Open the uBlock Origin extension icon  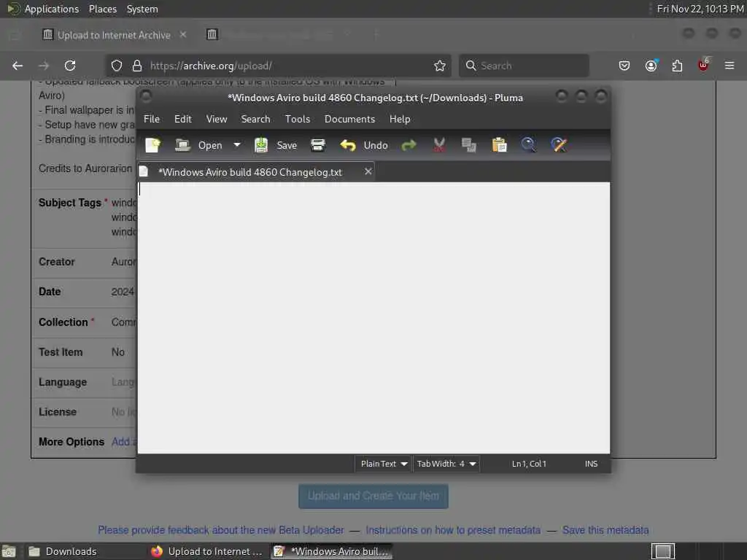[x=703, y=65]
